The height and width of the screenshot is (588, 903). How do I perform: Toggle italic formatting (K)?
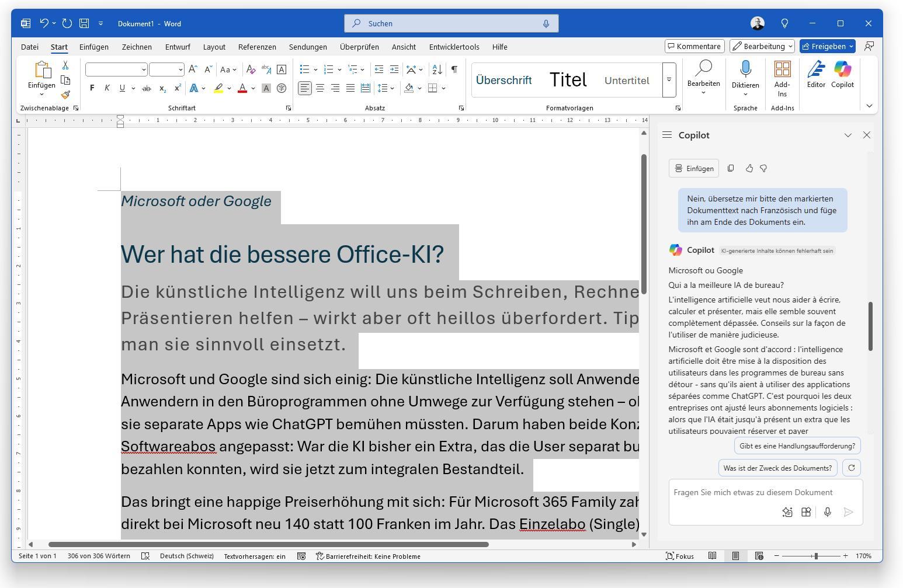(x=107, y=88)
